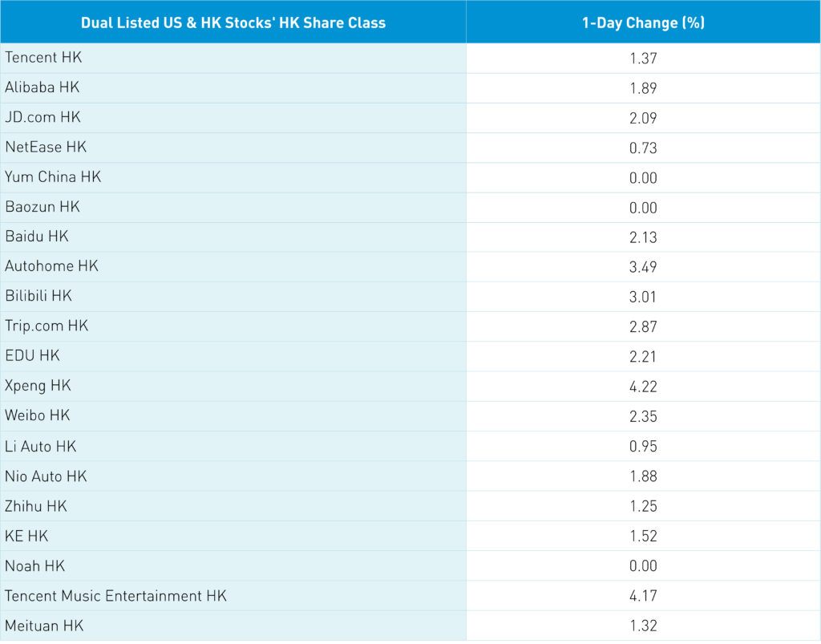This screenshot has height=644, width=821.
Task: Click the EDU HK stock name
Action: pos(33,355)
